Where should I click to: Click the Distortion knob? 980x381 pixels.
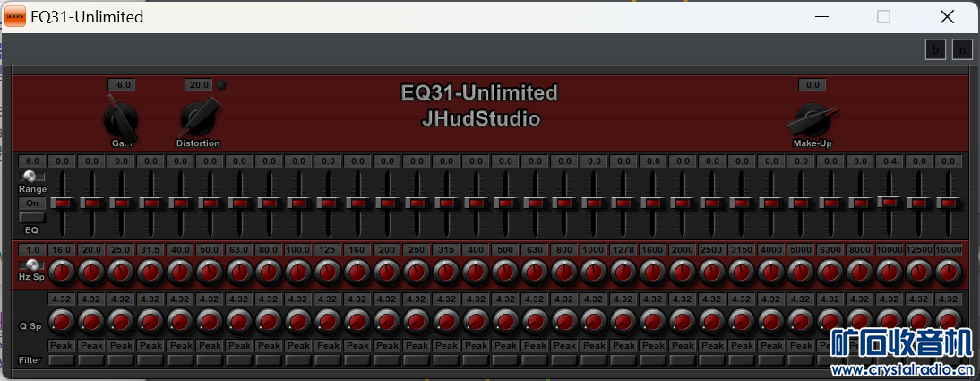[200, 117]
